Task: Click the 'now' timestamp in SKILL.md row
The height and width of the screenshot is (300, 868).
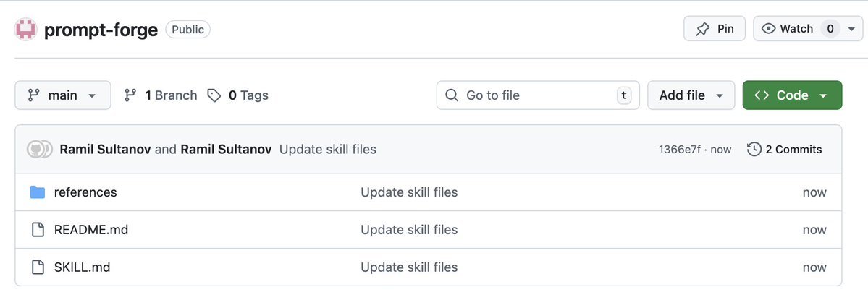Action: [814, 267]
